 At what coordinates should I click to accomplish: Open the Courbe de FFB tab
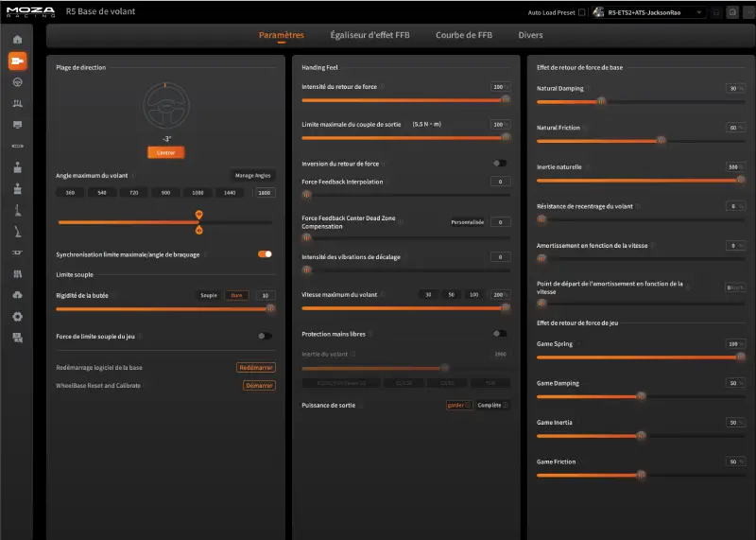463,35
